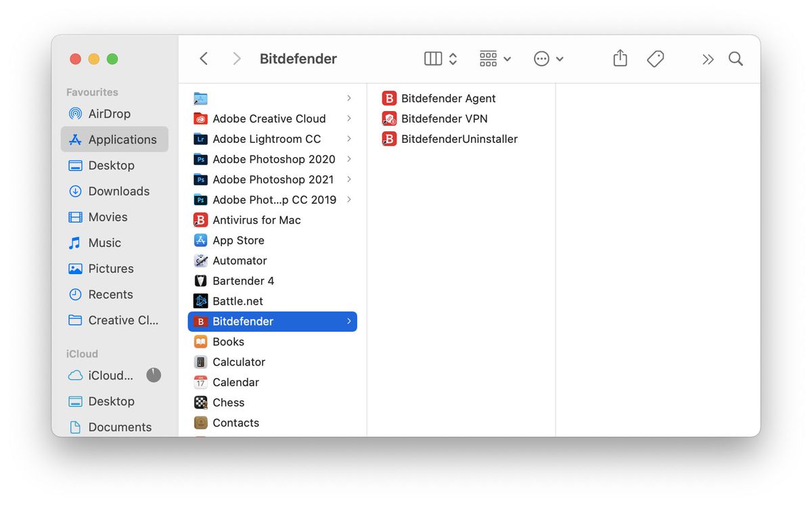812x505 pixels.
Task: Open Bitdefender Agent app
Action: click(448, 98)
